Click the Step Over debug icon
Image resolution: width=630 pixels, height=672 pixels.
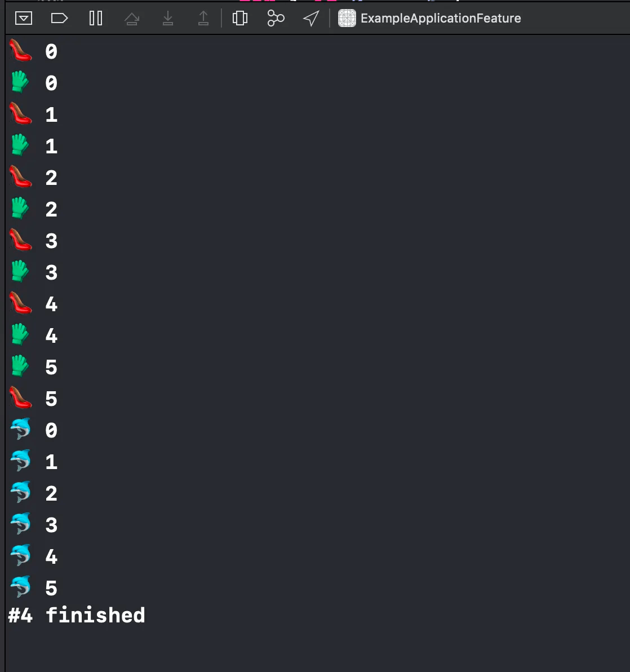click(132, 19)
